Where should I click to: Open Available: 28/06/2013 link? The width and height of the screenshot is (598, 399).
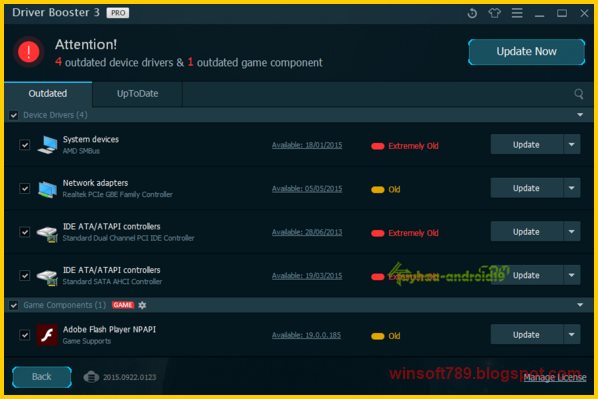307,232
